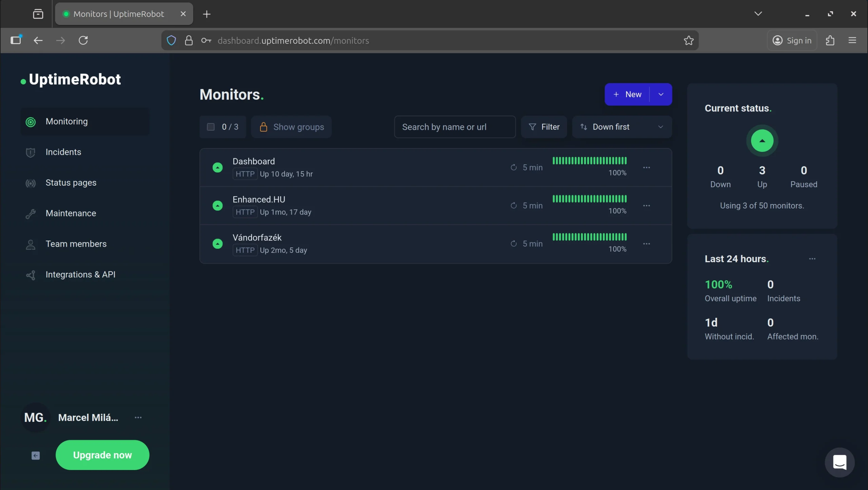Image resolution: width=868 pixels, height=490 pixels.
Task: Toggle the locked Show groups button
Action: click(x=292, y=127)
